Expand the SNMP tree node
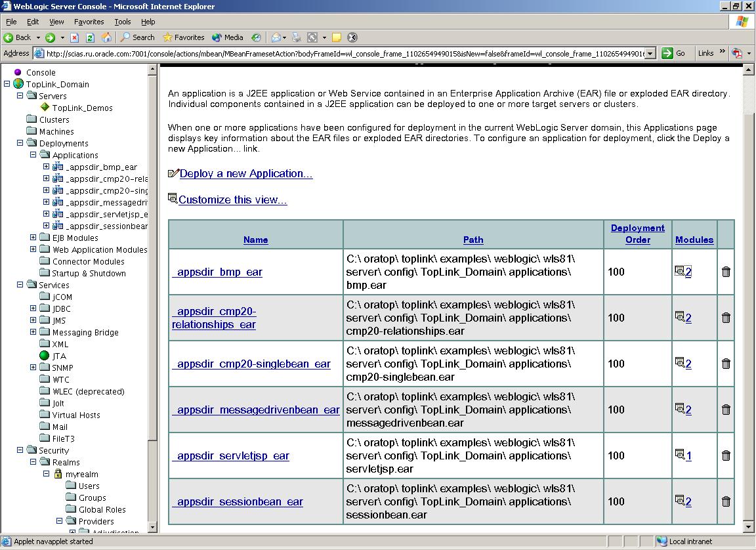The height and width of the screenshot is (550, 756). [x=33, y=368]
